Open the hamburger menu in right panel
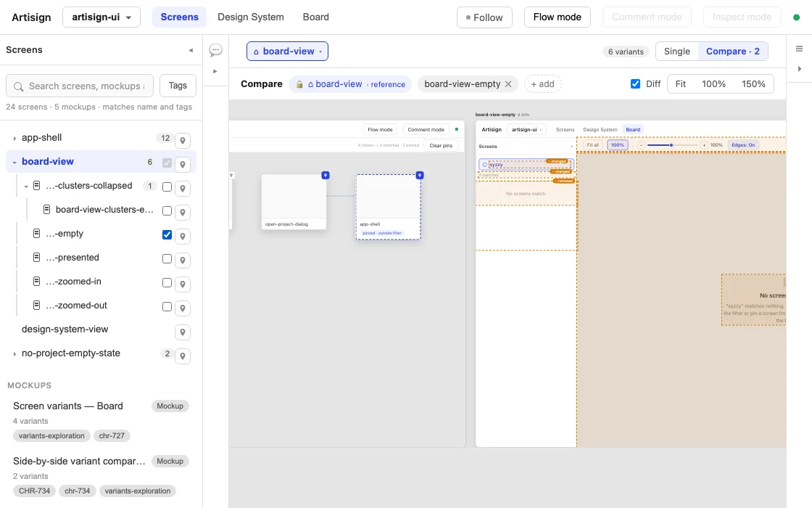This screenshot has width=812, height=508. [799, 49]
